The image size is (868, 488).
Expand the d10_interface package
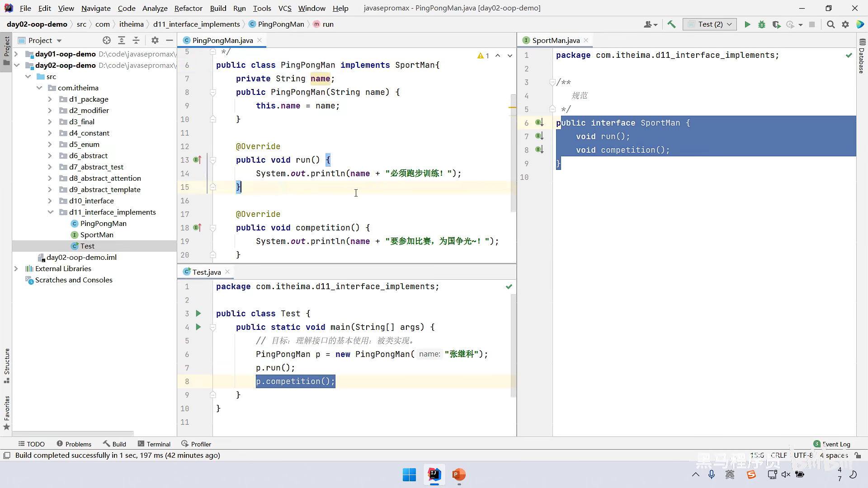[x=50, y=201]
